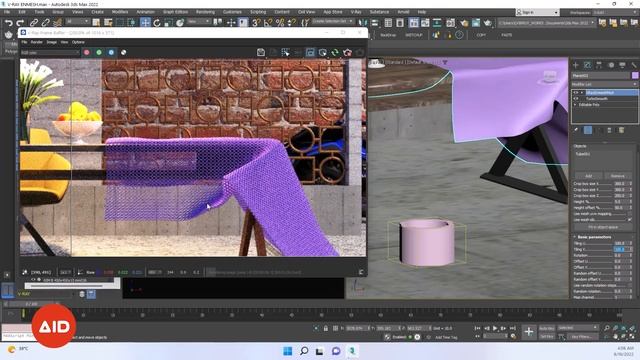Screen dimensions: 640x360
Task: Open the Modify panel tab icon
Action: (x=587, y=65)
